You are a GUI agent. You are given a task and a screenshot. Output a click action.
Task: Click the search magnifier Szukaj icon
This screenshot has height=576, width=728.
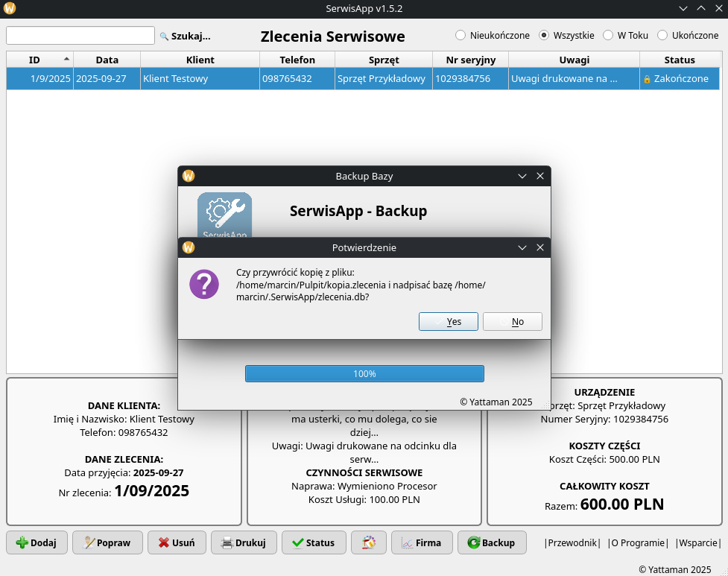(x=164, y=36)
